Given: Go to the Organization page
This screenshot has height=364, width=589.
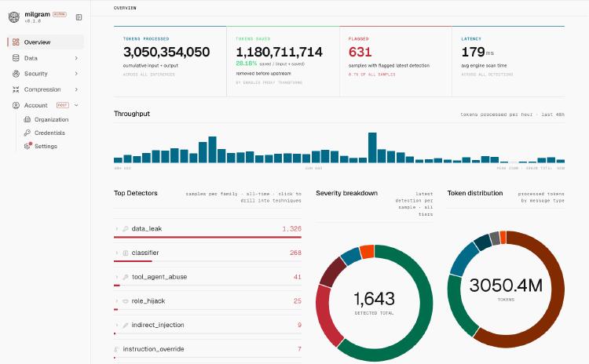Looking at the screenshot, I should pyautogui.click(x=52, y=119).
